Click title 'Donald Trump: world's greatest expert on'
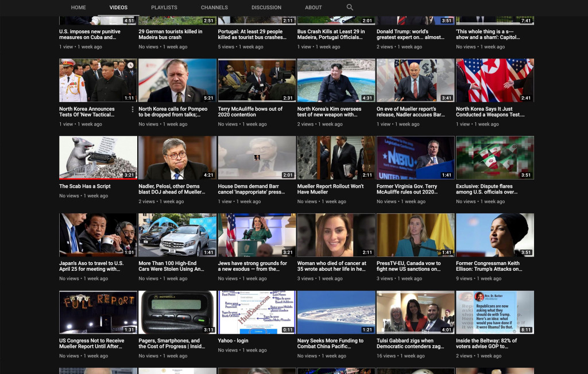The image size is (588, 374). click(x=410, y=34)
